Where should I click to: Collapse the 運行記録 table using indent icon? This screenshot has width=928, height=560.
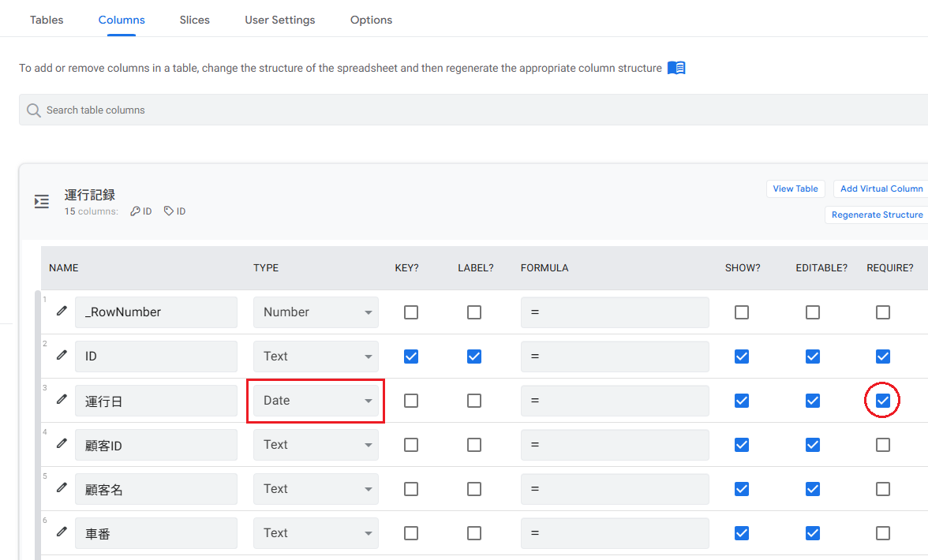42,202
